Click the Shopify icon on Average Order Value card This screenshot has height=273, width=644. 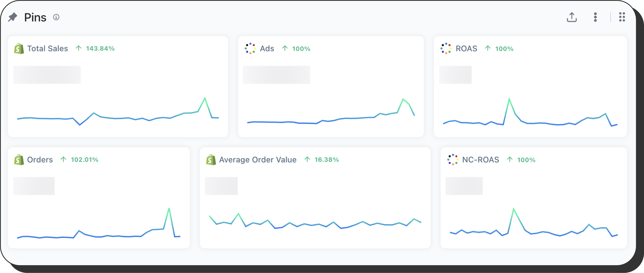tap(211, 160)
